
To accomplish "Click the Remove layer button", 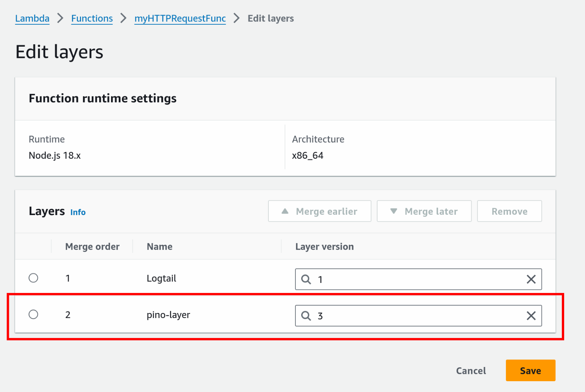I will (x=509, y=211).
